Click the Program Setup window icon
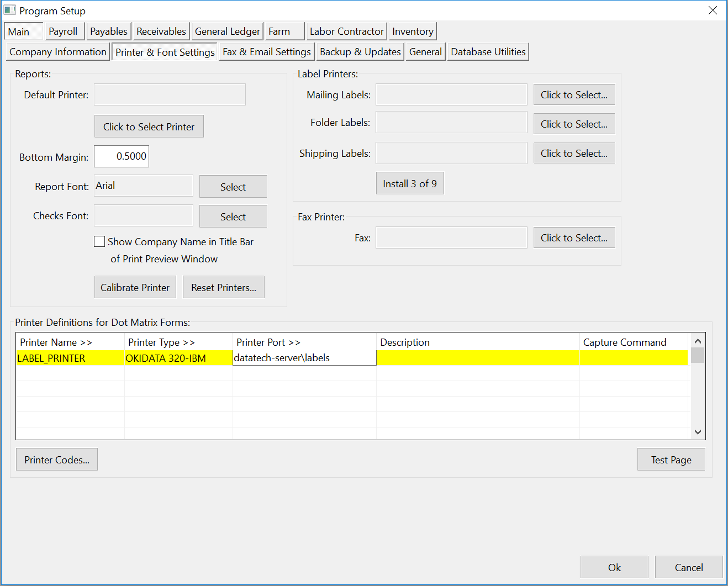728x586 pixels. click(10, 10)
